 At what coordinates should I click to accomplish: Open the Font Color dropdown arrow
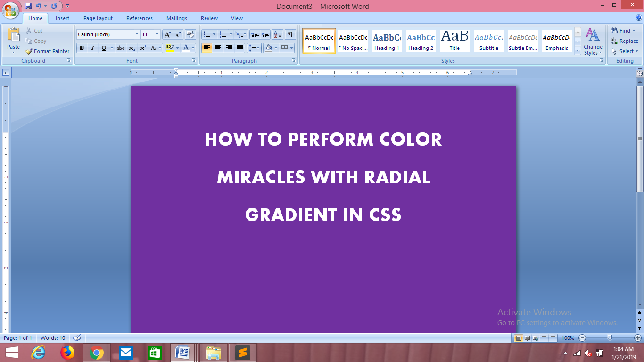coord(192,48)
